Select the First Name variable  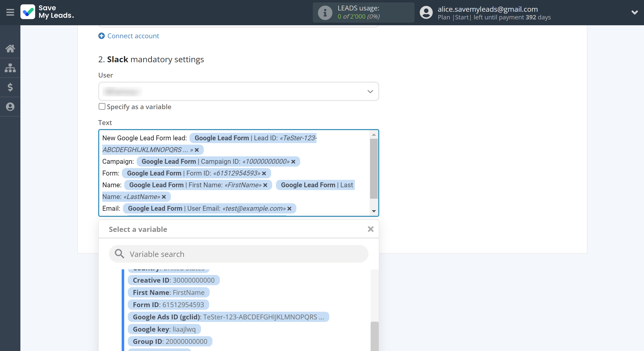click(x=169, y=293)
